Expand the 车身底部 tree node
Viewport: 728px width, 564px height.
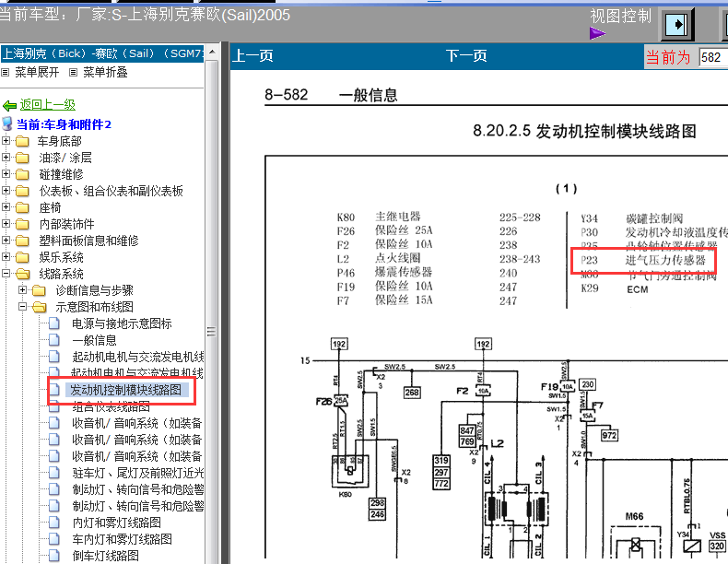(x=6, y=140)
